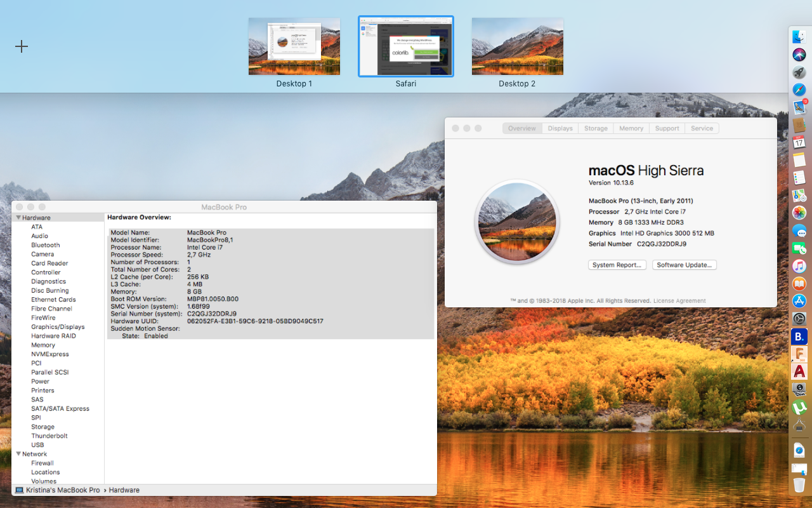Select Bluetooth in sidebar
This screenshot has width=812, height=508.
pos(46,245)
